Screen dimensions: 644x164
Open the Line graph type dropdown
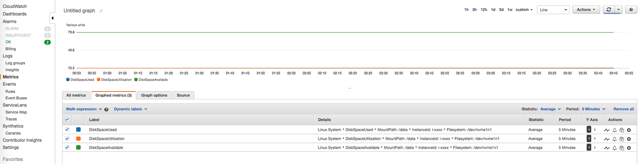point(553,10)
